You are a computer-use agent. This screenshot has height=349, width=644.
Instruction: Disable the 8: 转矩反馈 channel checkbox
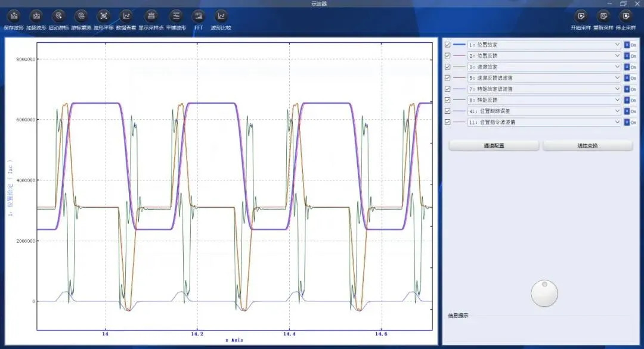tap(448, 100)
